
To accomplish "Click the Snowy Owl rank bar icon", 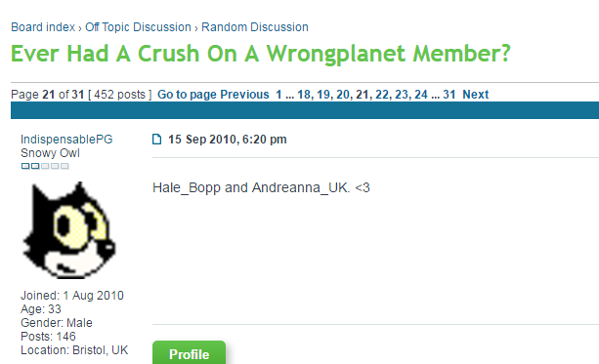I will (45, 166).
